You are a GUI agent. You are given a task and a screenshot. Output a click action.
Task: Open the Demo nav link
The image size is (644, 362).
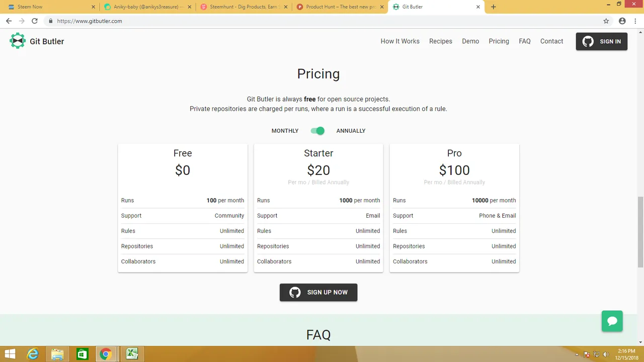[x=470, y=41]
